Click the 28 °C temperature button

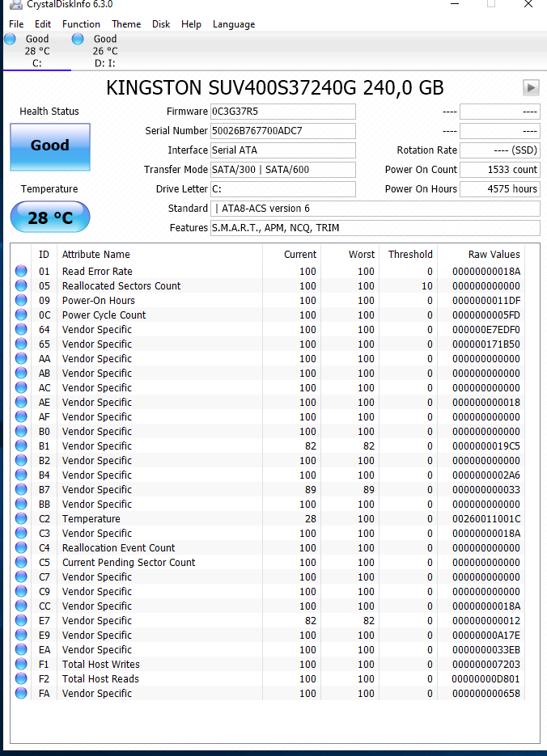50,217
